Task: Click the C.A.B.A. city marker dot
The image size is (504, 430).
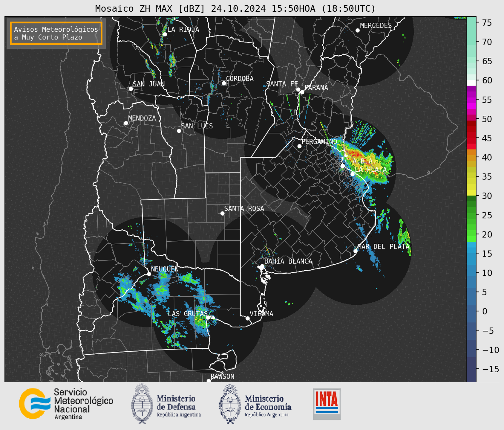Action: pos(343,166)
